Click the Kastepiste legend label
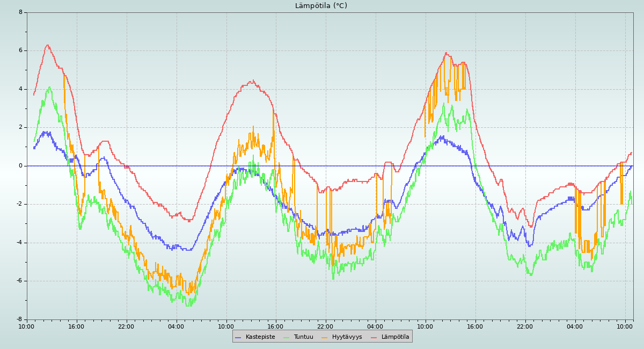The width and height of the screenshot is (644, 349). (x=260, y=337)
